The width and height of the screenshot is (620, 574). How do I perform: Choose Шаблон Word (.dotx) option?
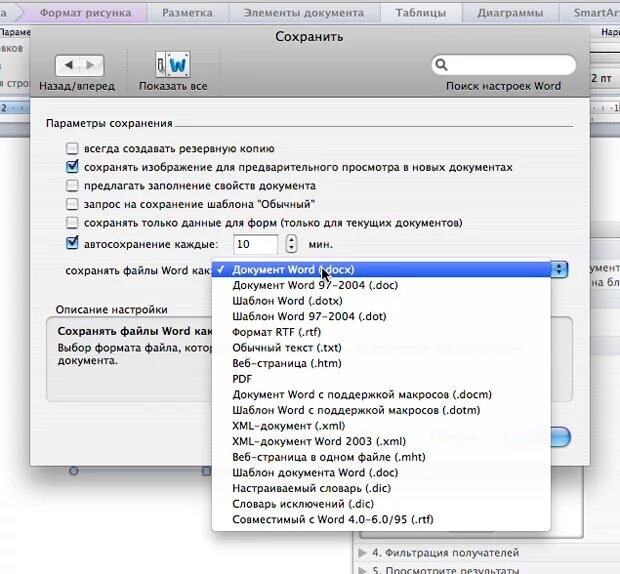tap(382, 301)
